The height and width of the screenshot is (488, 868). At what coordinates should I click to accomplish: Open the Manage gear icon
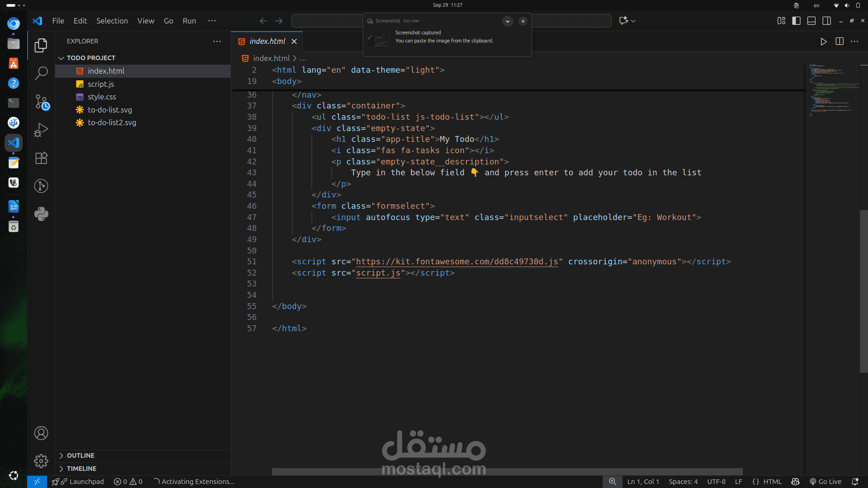[41, 461]
